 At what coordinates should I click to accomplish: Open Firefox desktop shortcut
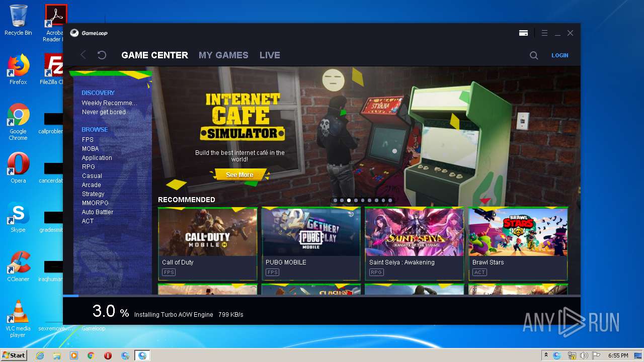click(18, 69)
